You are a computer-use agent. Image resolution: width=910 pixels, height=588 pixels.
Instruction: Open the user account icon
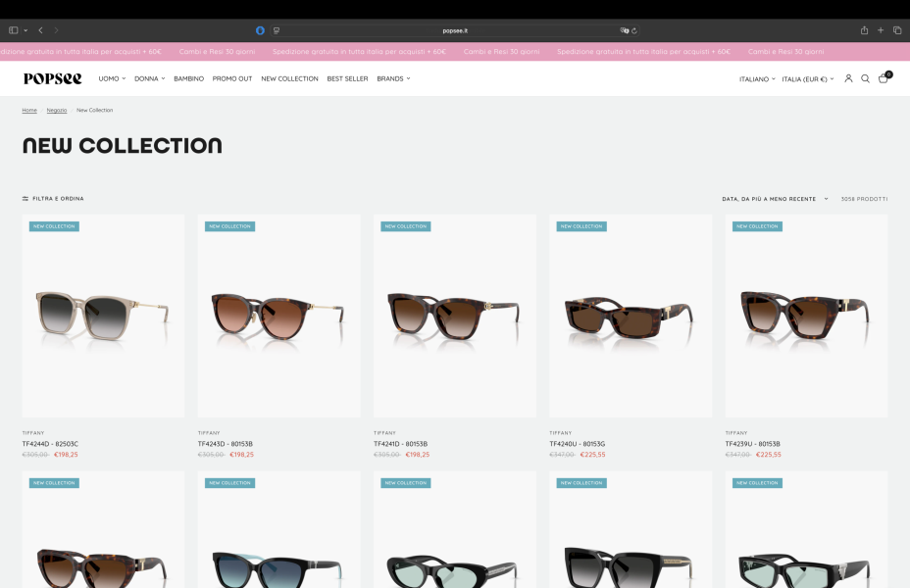point(848,78)
